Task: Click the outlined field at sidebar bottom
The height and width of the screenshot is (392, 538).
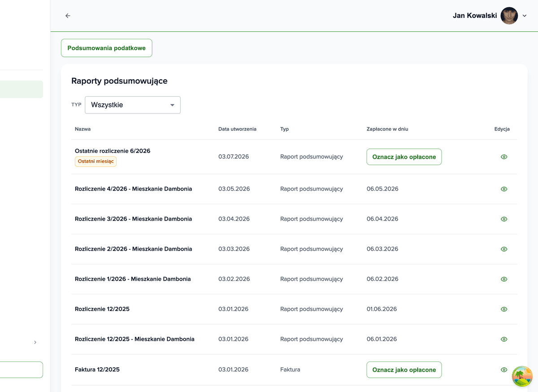Action: [x=22, y=370]
